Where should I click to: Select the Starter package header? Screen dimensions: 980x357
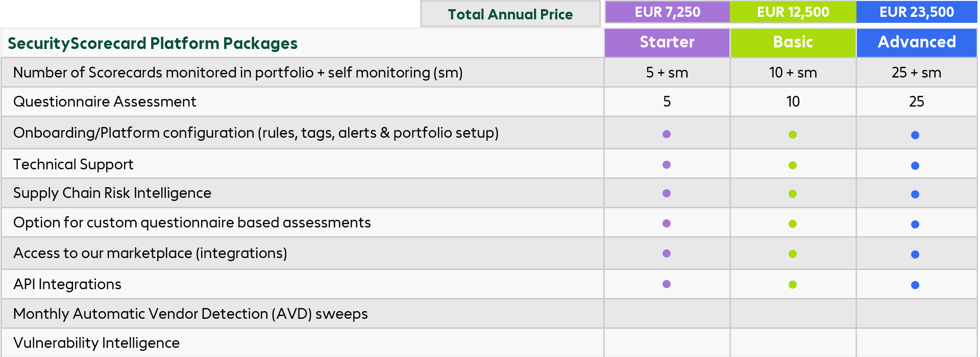coord(667,42)
